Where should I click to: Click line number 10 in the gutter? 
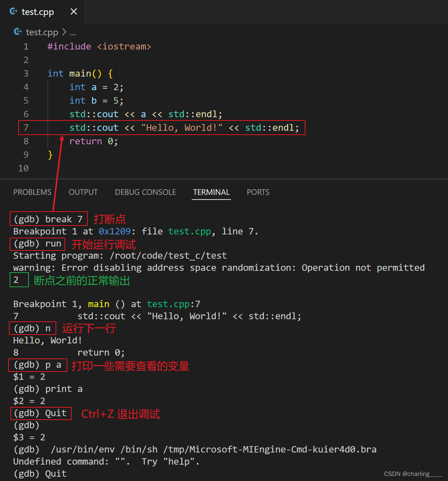click(24, 168)
